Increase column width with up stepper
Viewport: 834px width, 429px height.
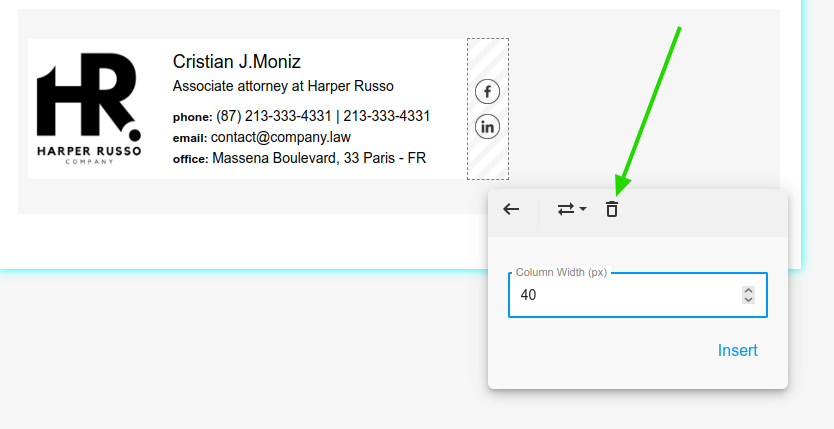pos(748,291)
